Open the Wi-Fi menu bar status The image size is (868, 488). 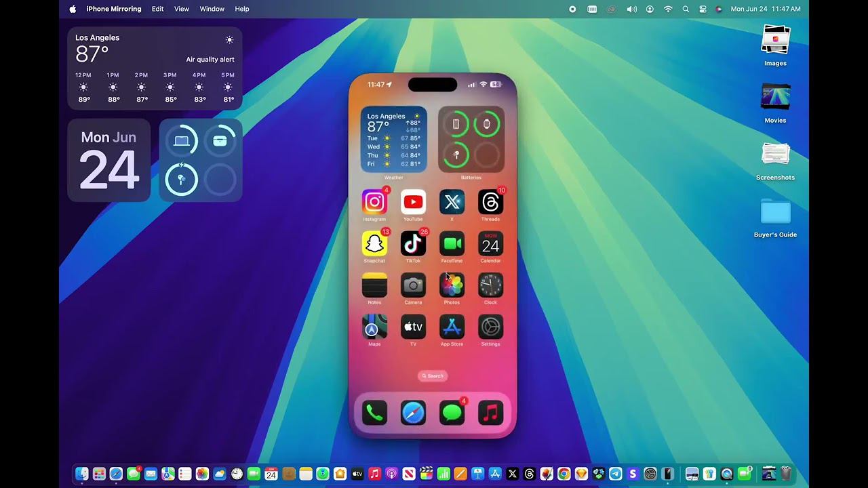pos(668,9)
